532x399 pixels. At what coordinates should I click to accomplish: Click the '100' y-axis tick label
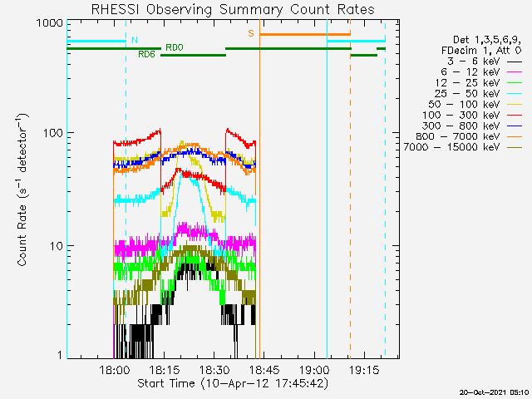tap(53, 133)
